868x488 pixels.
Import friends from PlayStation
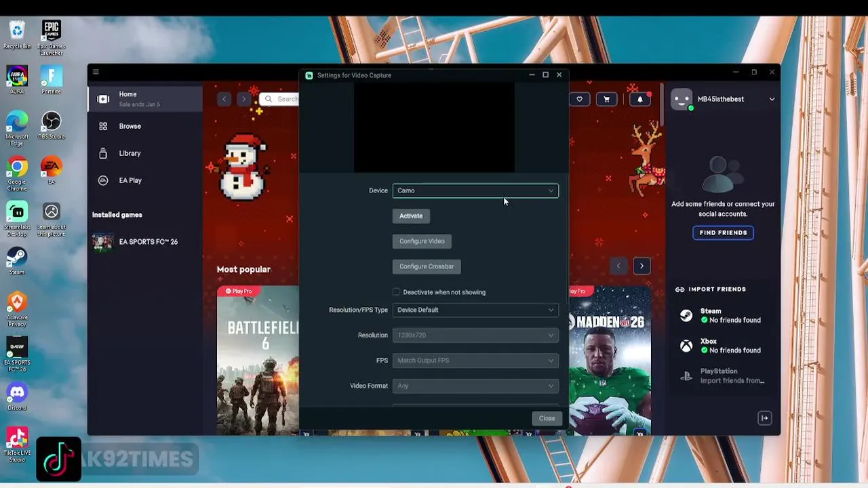pyautogui.click(x=723, y=376)
